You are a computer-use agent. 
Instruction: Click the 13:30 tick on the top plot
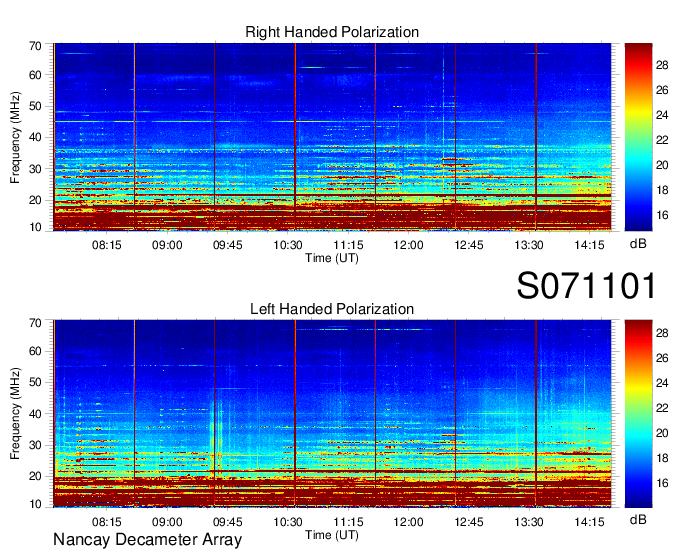pos(529,245)
